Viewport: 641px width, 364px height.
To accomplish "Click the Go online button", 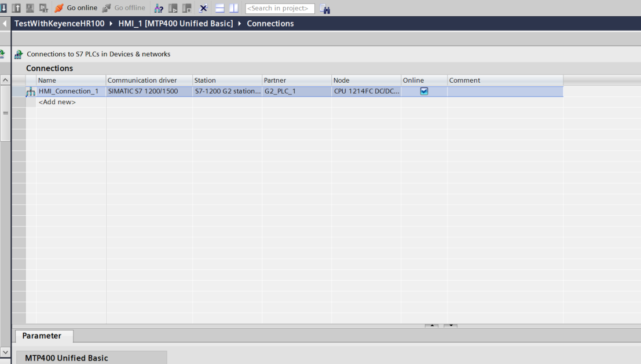I will (x=76, y=8).
